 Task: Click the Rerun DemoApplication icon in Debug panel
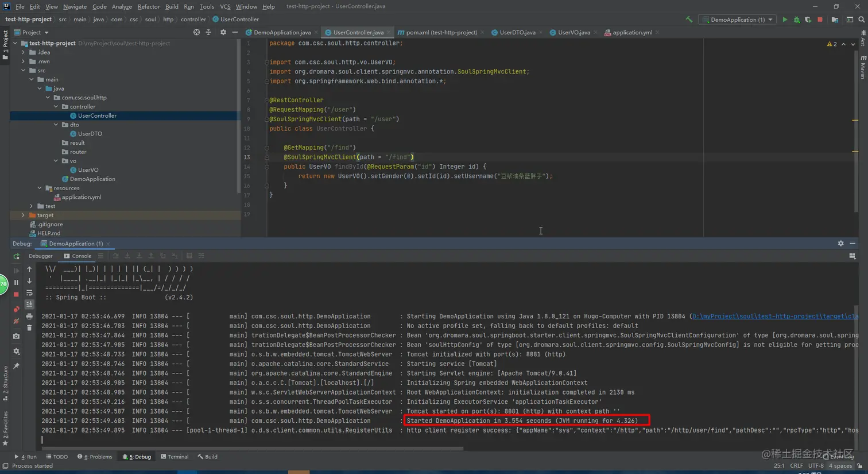pyautogui.click(x=16, y=256)
